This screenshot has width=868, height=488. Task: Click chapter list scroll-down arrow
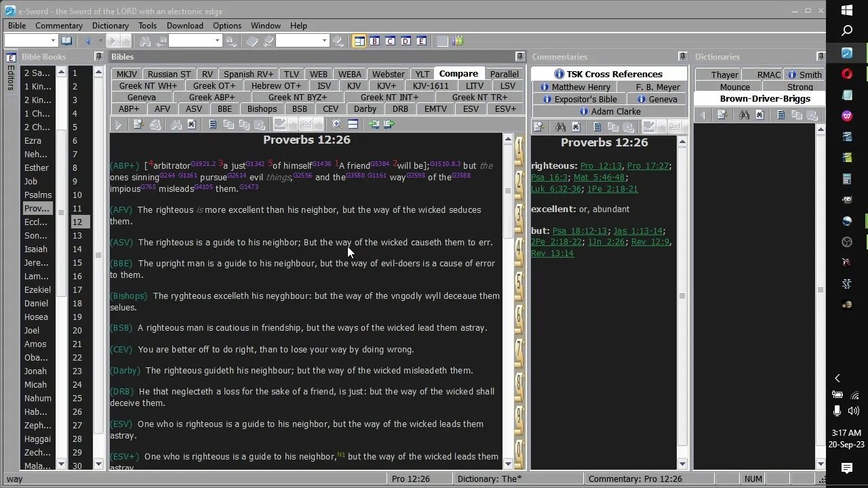click(x=98, y=464)
